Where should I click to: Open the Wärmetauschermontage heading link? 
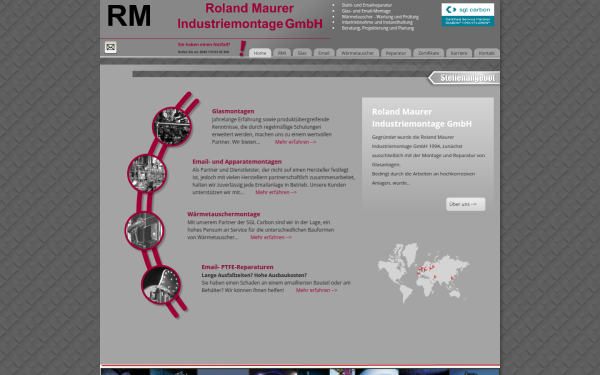(223, 214)
